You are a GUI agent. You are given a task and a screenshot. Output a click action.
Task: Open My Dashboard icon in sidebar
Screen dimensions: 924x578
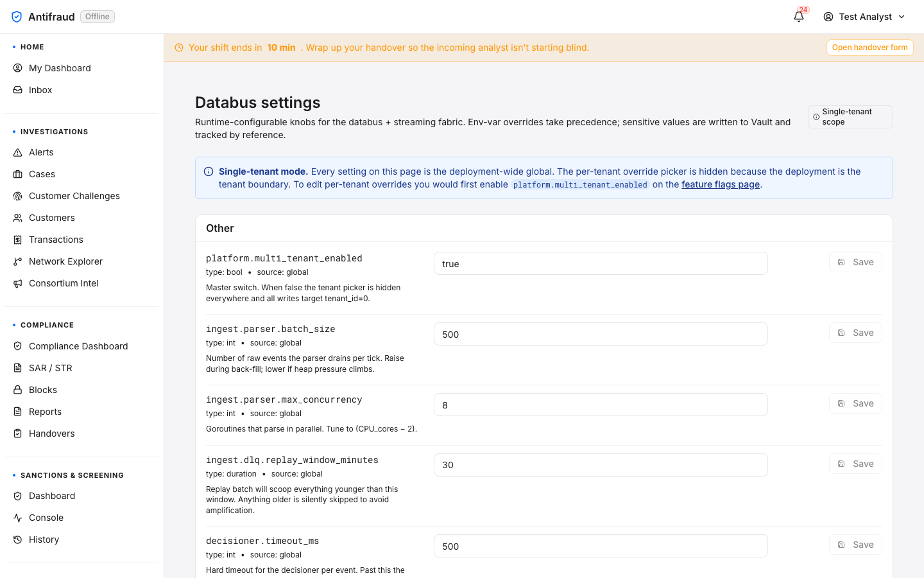click(x=18, y=68)
